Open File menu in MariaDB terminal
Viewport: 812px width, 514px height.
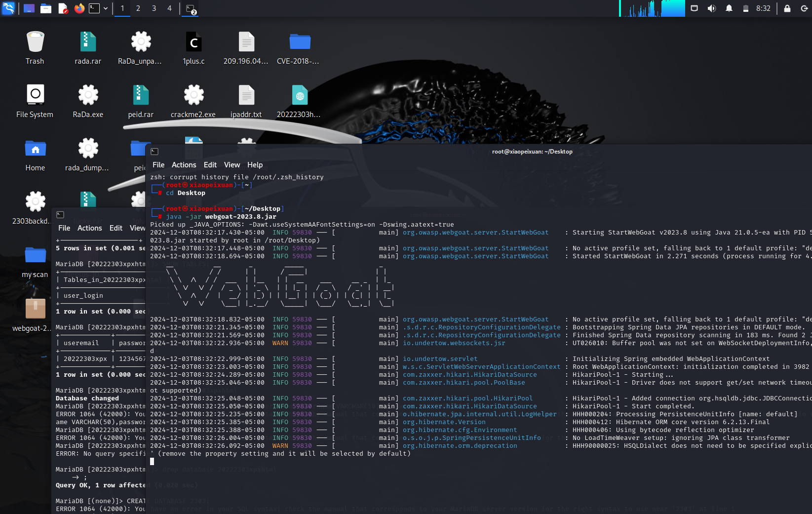64,228
